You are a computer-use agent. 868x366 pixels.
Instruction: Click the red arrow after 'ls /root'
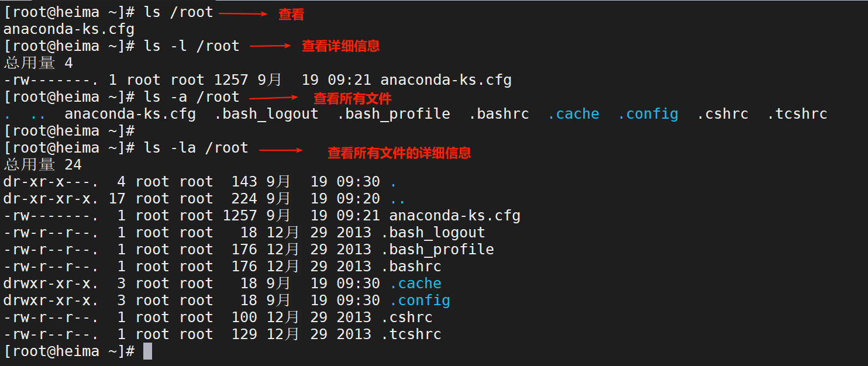[243, 13]
